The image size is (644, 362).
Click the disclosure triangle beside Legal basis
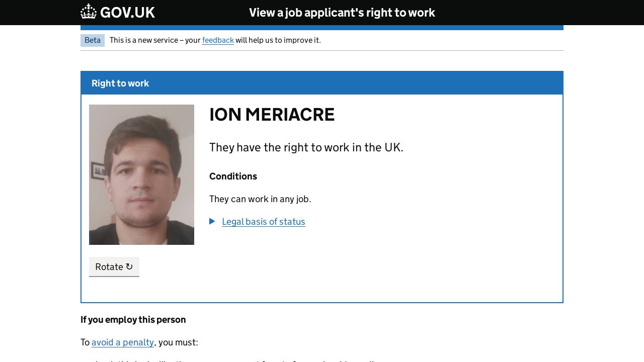212,221
